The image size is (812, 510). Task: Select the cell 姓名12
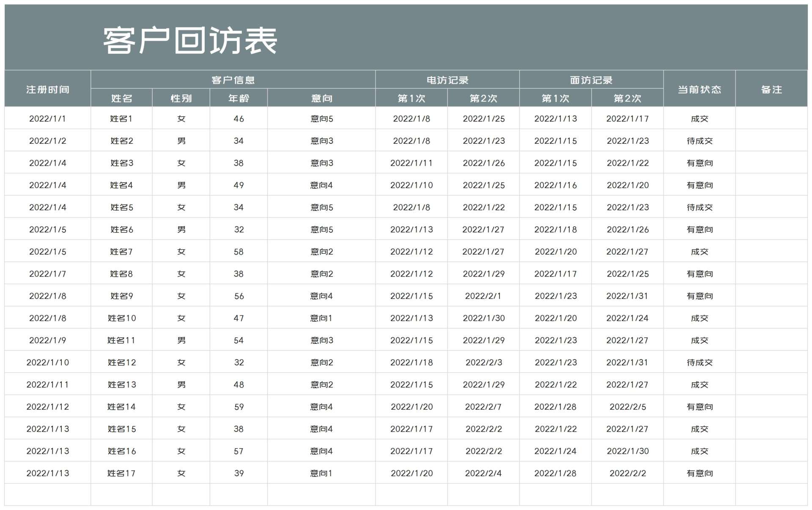[122, 362]
